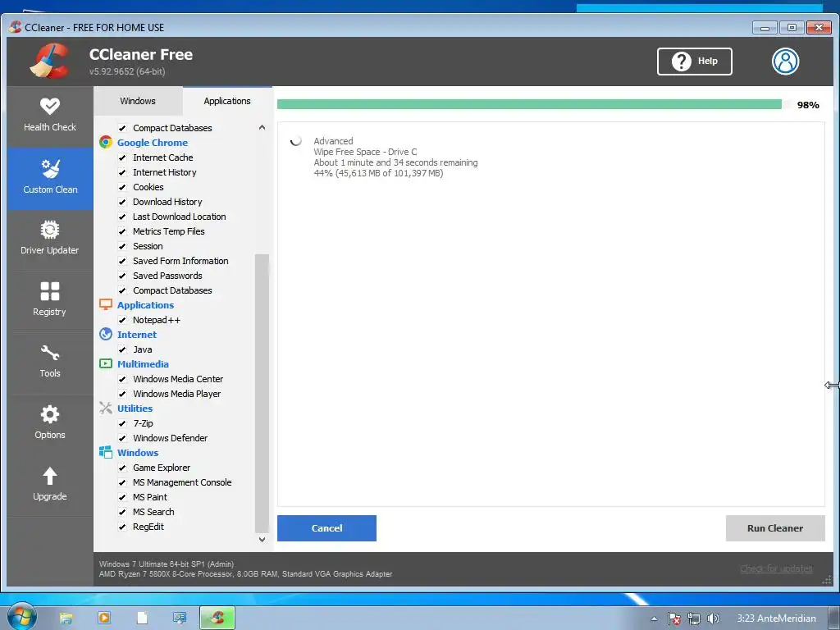Click the Multimedia category icon
The height and width of the screenshot is (630, 840).
[106, 363]
